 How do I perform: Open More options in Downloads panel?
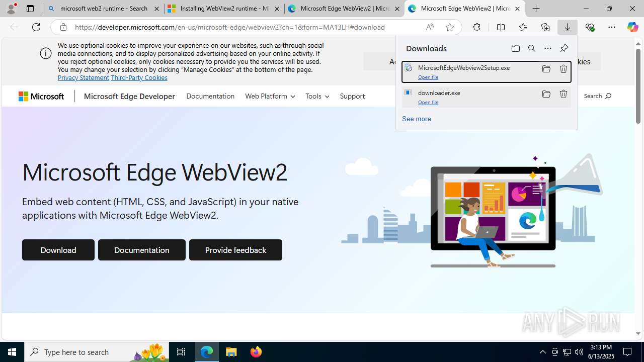click(548, 48)
